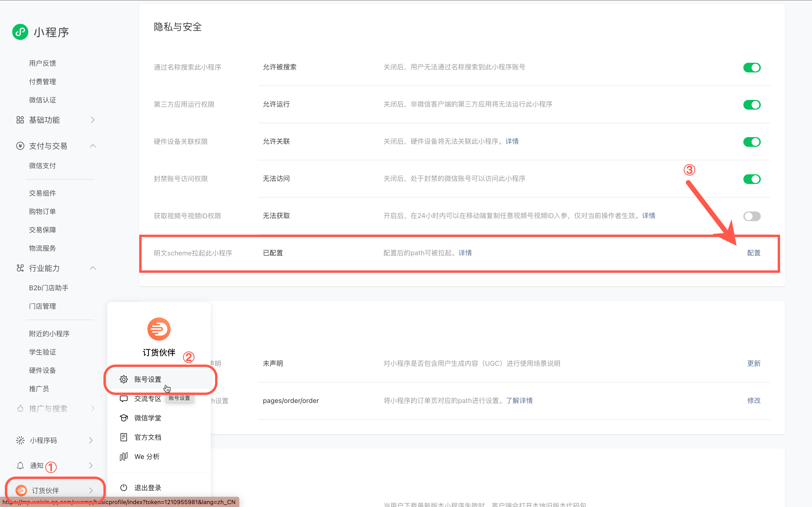This screenshot has height=507, width=812.
Task: Click the 微信学堂 graduation cap icon
Action: click(x=124, y=418)
